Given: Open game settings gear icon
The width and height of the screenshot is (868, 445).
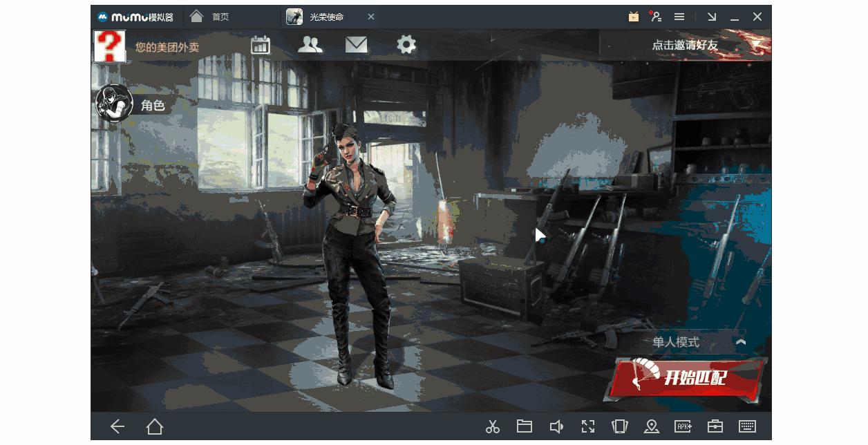Looking at the screenshot, I should pos(406,46).
